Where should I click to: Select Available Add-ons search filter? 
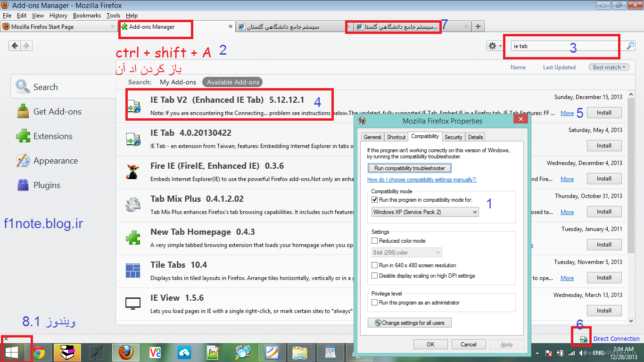(x=233, y=82)
